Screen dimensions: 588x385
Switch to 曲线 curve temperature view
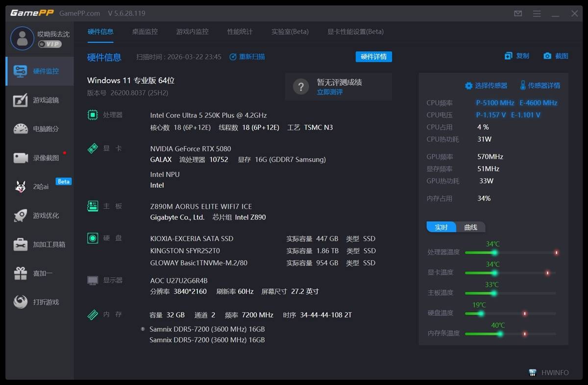pos(470,228)
